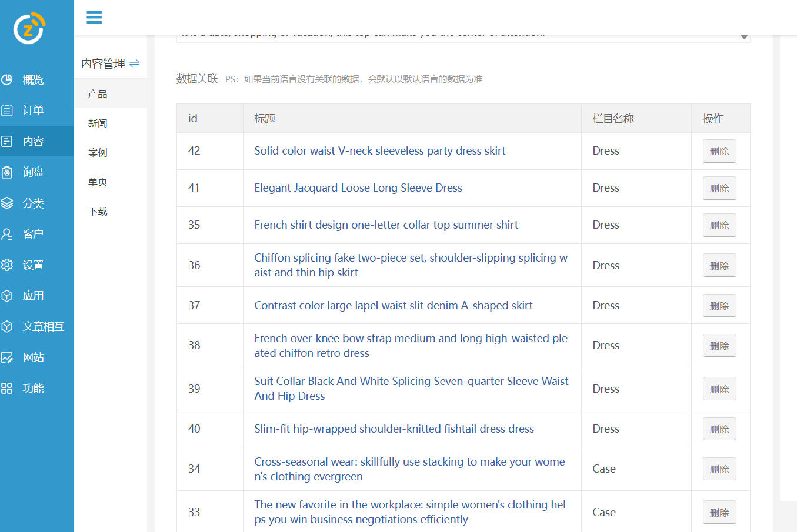Viewport: 797px width, 532px height.
Task: Open French over-knee bow strap dress link
Action: click(x=411, y=345)
